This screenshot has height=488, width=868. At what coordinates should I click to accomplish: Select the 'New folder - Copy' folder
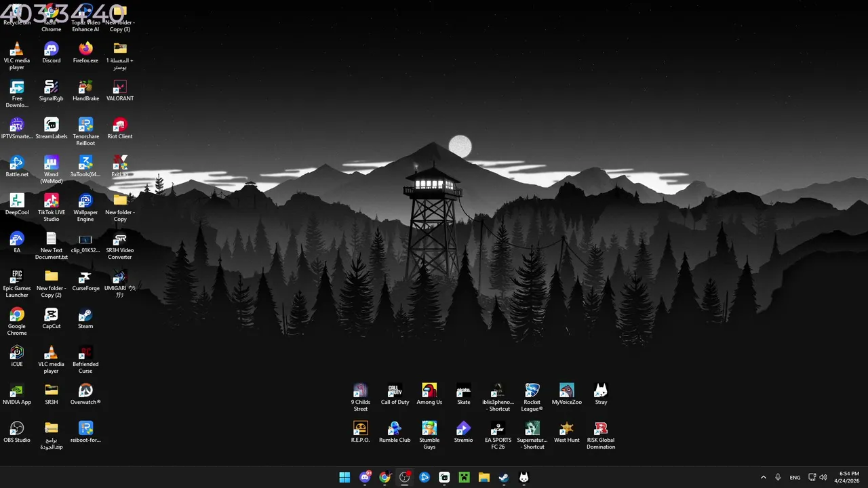click(x=120, y=208)
